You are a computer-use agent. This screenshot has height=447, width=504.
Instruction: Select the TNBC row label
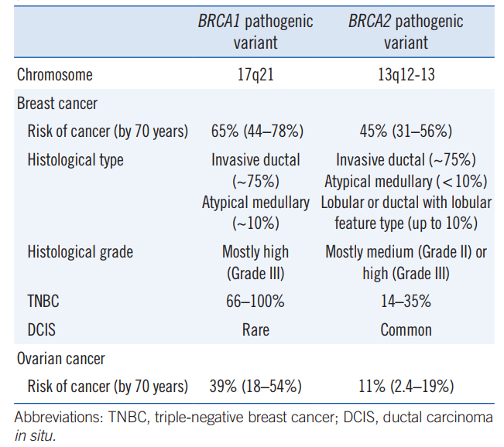tap(43, 302)
